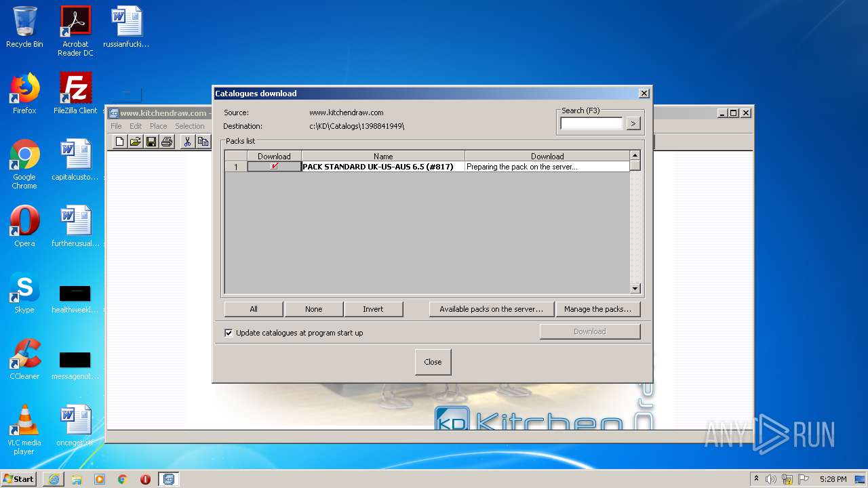Image resolution: width=868 pixels, height=488 pixels.
Task: Click 'Preparing the pack on the server...' cell
Action: pyautogui.click(x=547, y=167)
